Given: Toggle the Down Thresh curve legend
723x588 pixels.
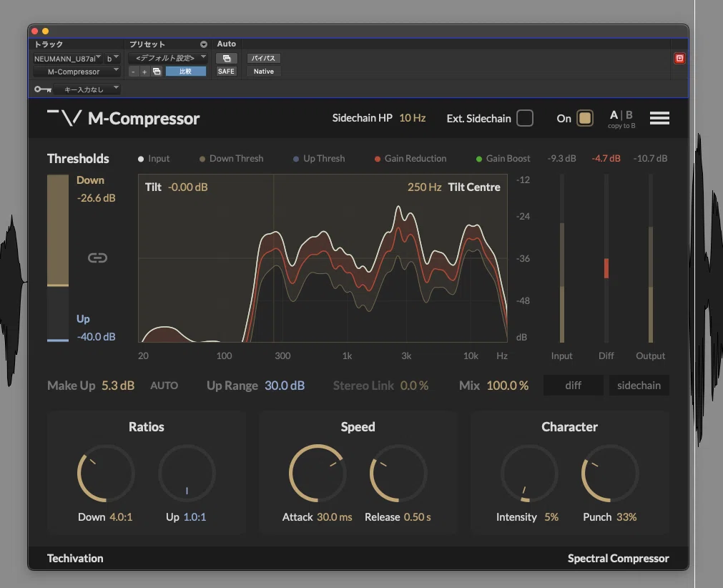Looking at the screenshot, I should [x=232, y=159].
